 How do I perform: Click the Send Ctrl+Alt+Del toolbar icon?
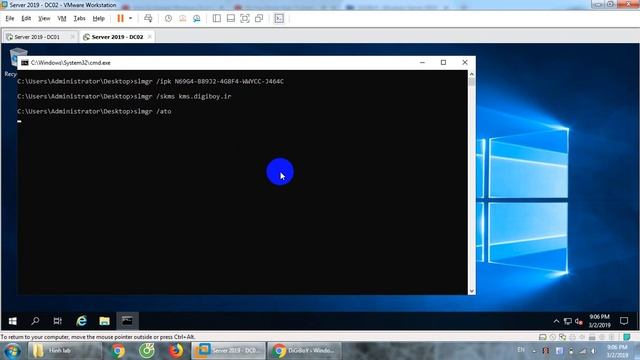pyautogui.click(x=148, y=18)
